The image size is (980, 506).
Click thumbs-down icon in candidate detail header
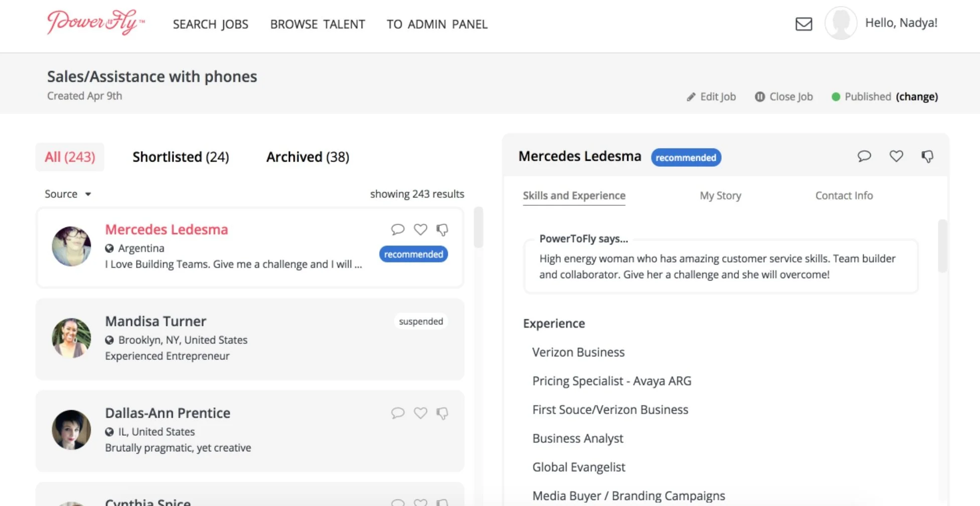927,156
